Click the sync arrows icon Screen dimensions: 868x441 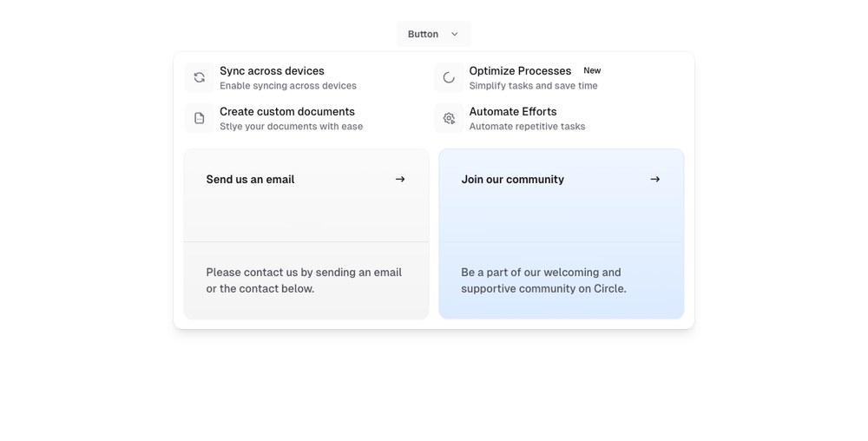point(199,77)
